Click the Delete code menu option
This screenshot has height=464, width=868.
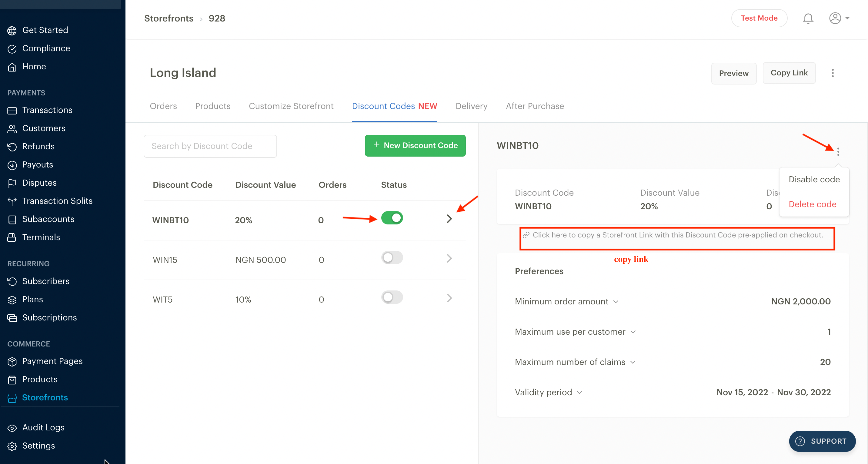[812, 204]
